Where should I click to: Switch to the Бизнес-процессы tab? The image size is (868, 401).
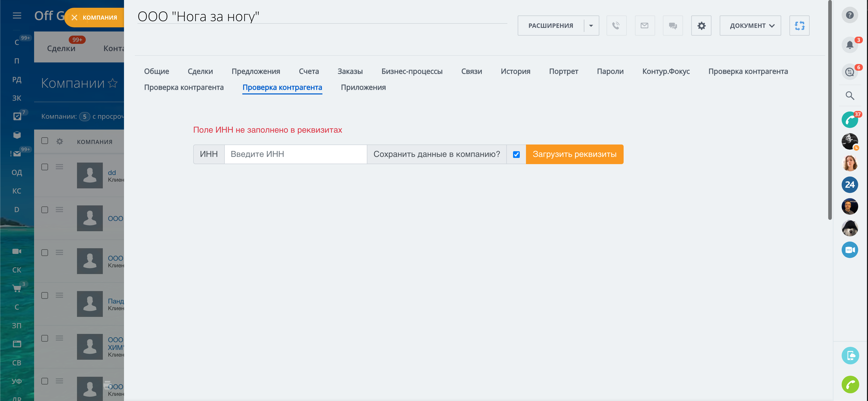[x=412, y=71]
